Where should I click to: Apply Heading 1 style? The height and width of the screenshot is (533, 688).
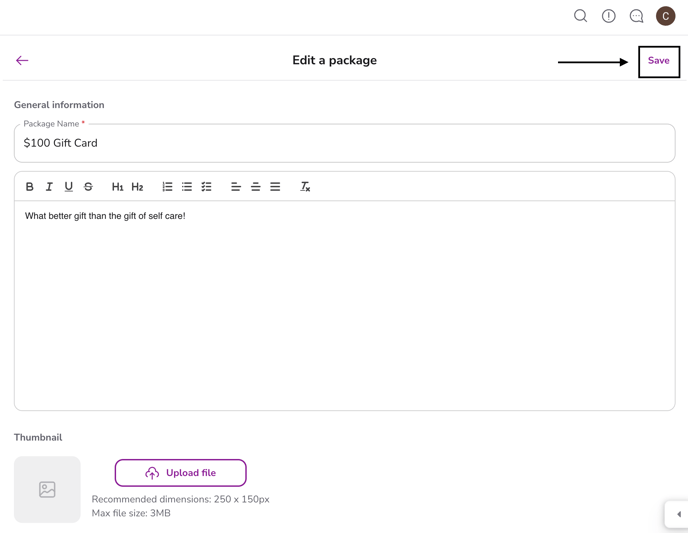(117, 187)
